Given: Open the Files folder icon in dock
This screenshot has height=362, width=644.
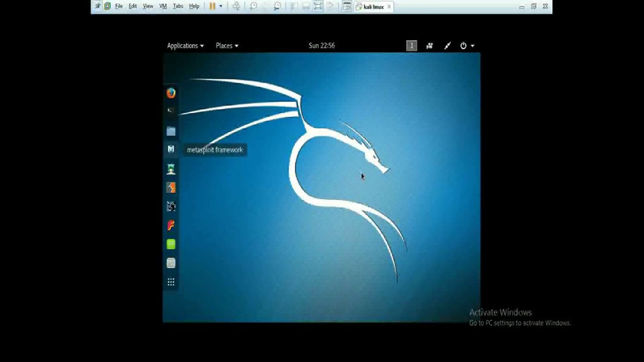Looking at the screenshot, I should coord(171,131).
